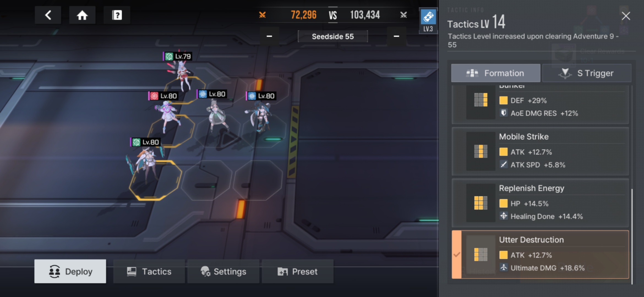
Task: Collapse the left minus button beside Seedside 55
Action: pos(269,36)
